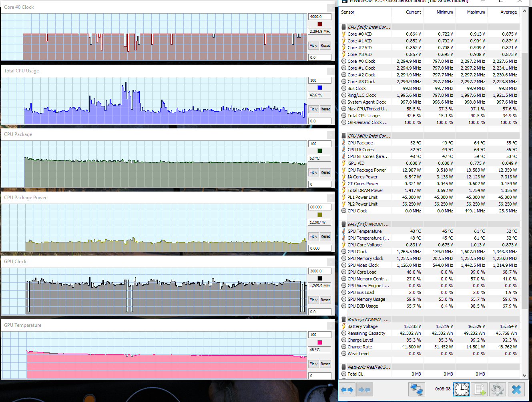Click the collapse columns inward-arrows icon
This screenshot has height=402, width=532.
coord(364,389)
